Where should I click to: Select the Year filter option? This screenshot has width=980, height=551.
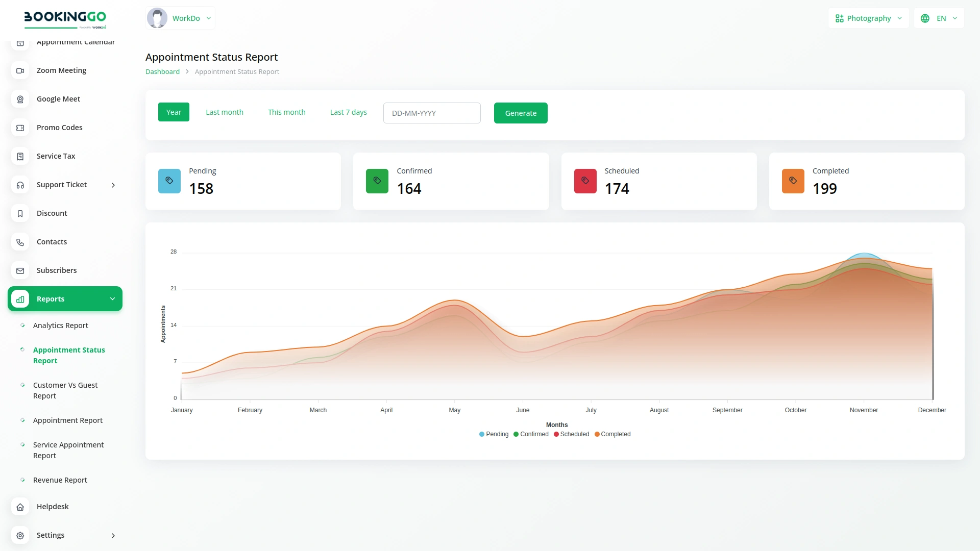click(x=174, y=112)
